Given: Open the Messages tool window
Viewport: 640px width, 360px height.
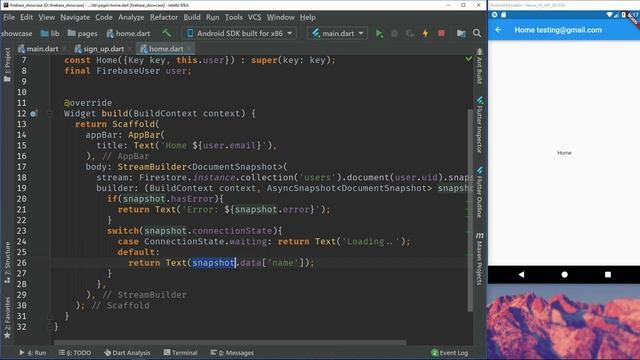Looking at the screenshot, I should tap(232, 353).
